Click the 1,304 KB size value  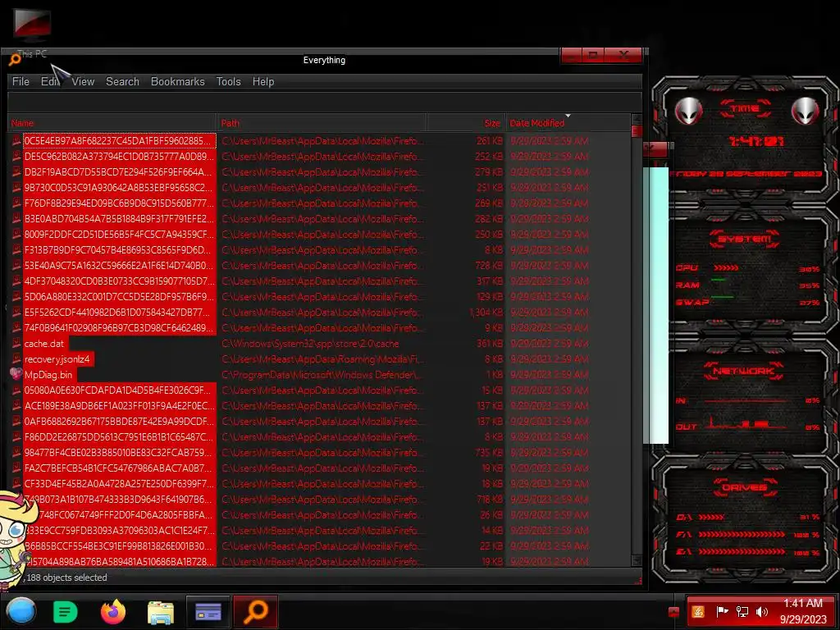(x=486, y=313)
